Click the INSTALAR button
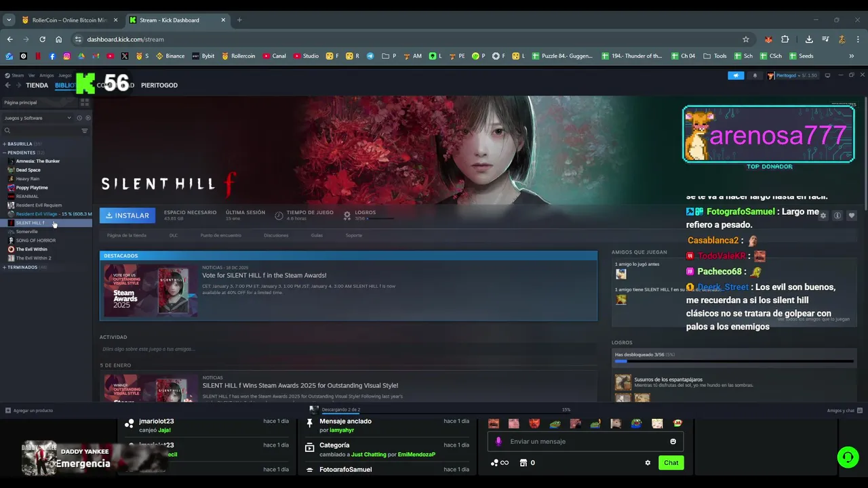Screen dimensions: 868x488 tap(127, 216)
